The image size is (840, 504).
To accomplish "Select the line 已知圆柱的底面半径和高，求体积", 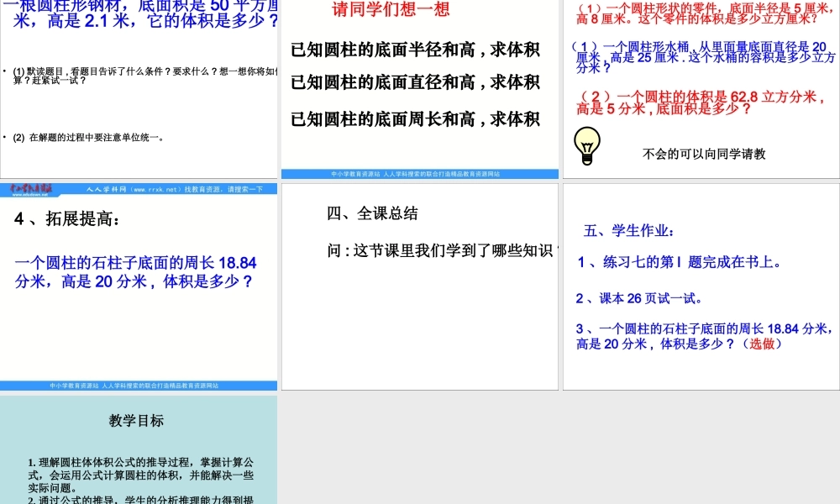I will (x=415, y=50).
